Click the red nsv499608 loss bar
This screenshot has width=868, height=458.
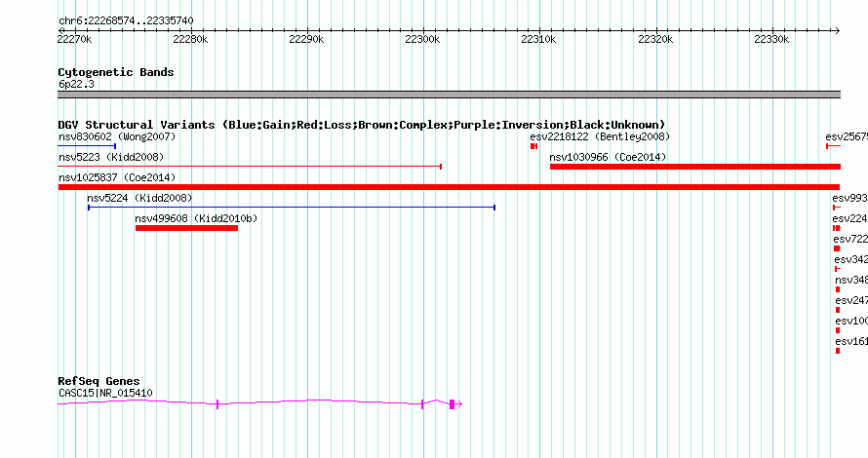click(x=186, y=228)
